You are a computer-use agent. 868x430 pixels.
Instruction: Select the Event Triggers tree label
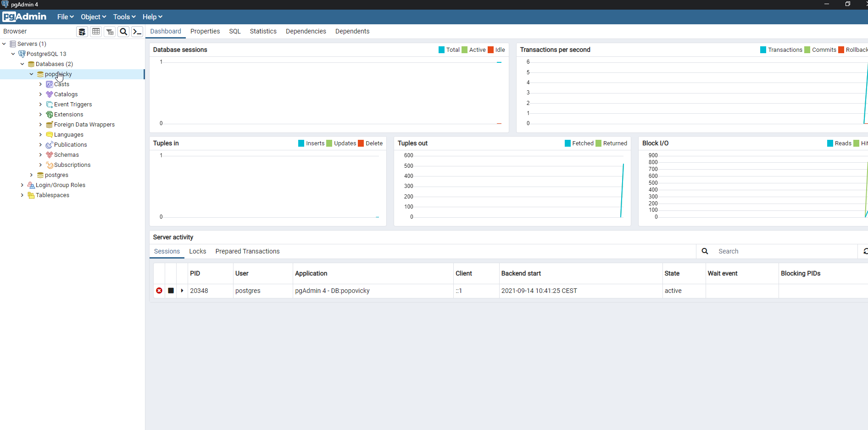[x=73, y=105]
